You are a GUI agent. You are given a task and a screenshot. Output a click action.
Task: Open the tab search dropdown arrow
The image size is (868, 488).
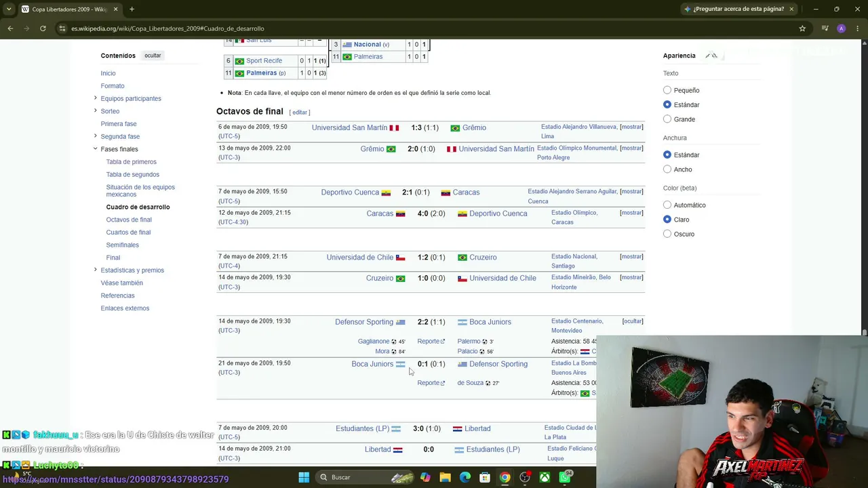point(9,9)
